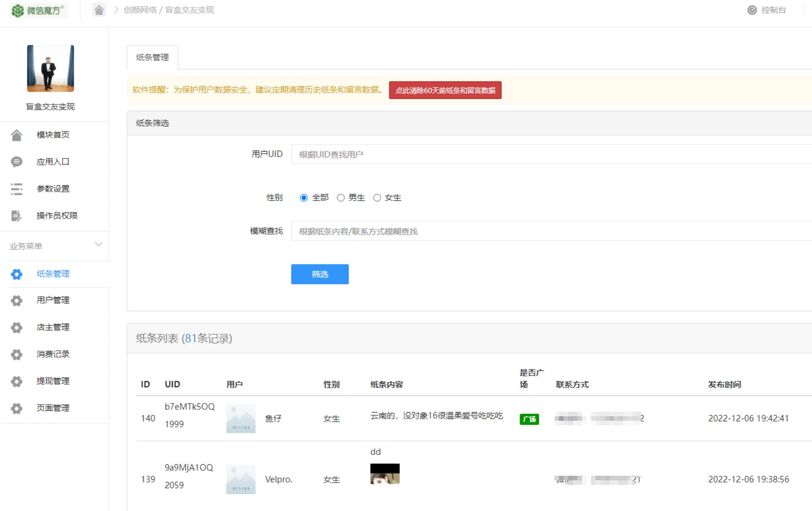Screen dimensions: 812x511
Task: Collapse the 业务菜单 section
Action: click(98, 245)
